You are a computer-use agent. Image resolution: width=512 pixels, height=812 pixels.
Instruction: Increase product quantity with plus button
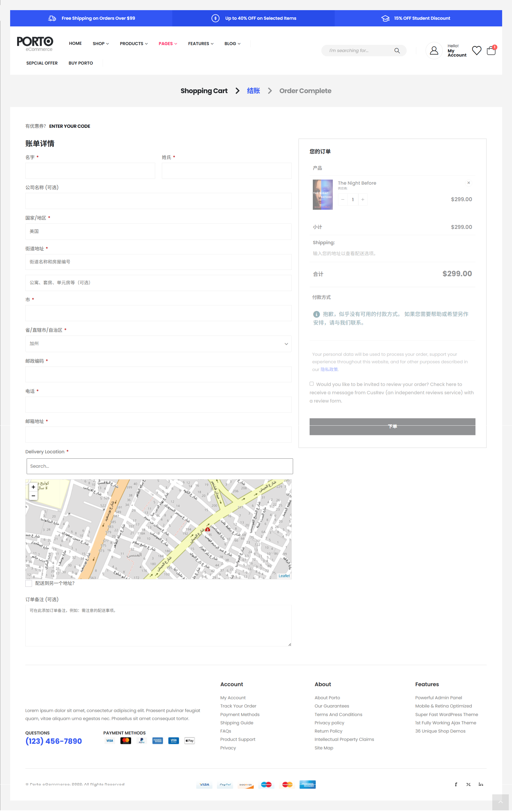click(363, 200)
